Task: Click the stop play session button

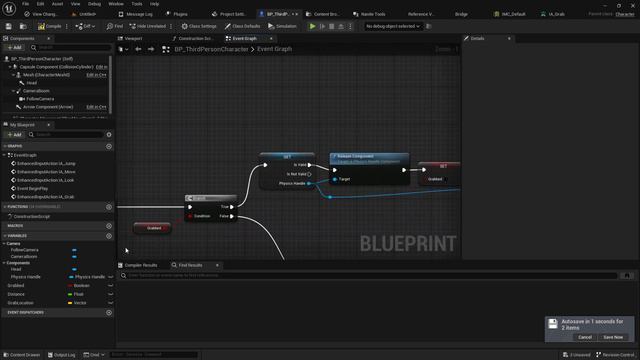Action: pyautogui.click(x=331, y=26)
